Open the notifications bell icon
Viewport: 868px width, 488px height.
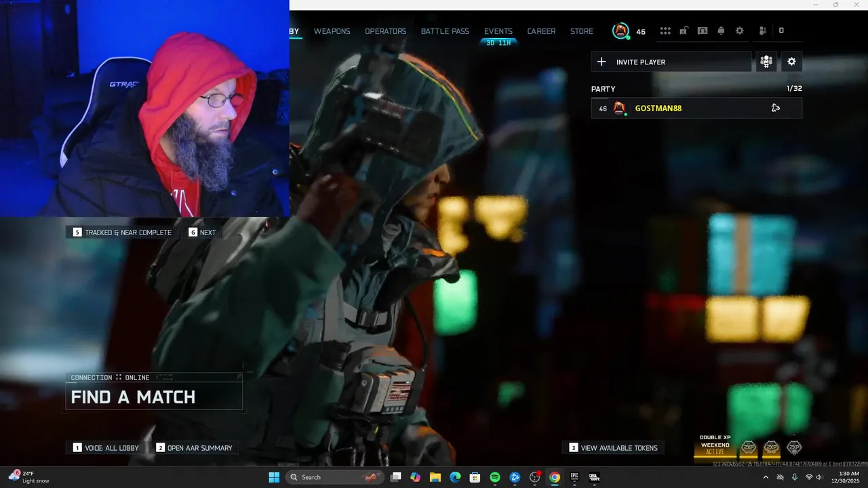(x=721, y=31)
